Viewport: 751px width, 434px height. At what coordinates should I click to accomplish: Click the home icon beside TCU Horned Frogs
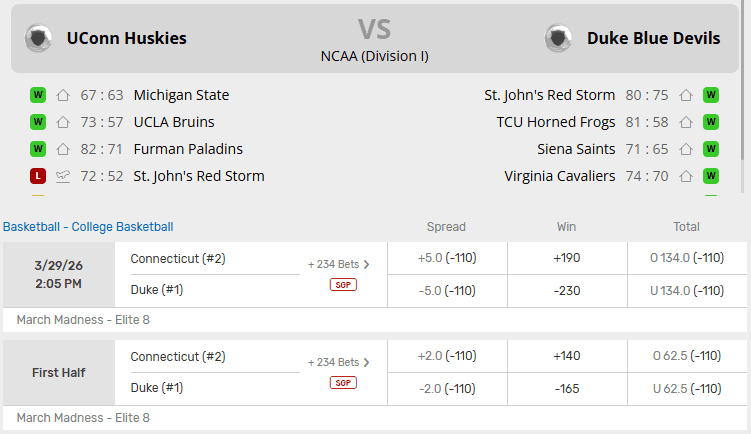pyautogui.click(x=686, y=122)
